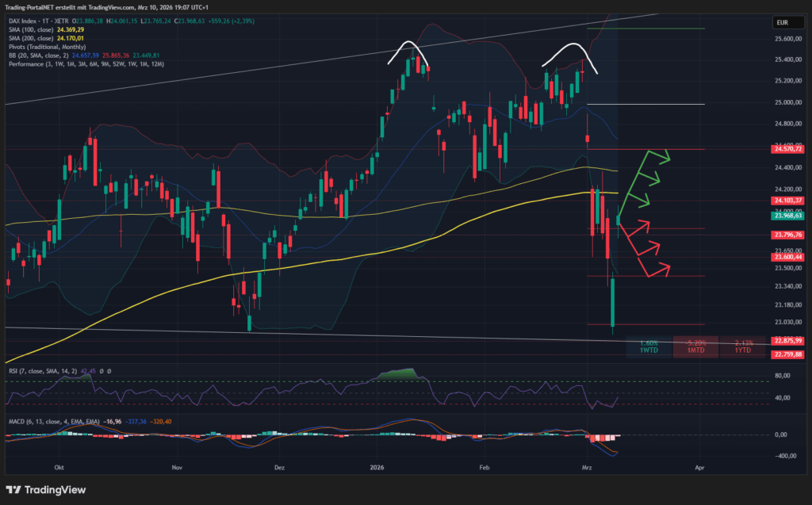
Task: Click the green current price label 23.968,63
Action: (788, 215)
